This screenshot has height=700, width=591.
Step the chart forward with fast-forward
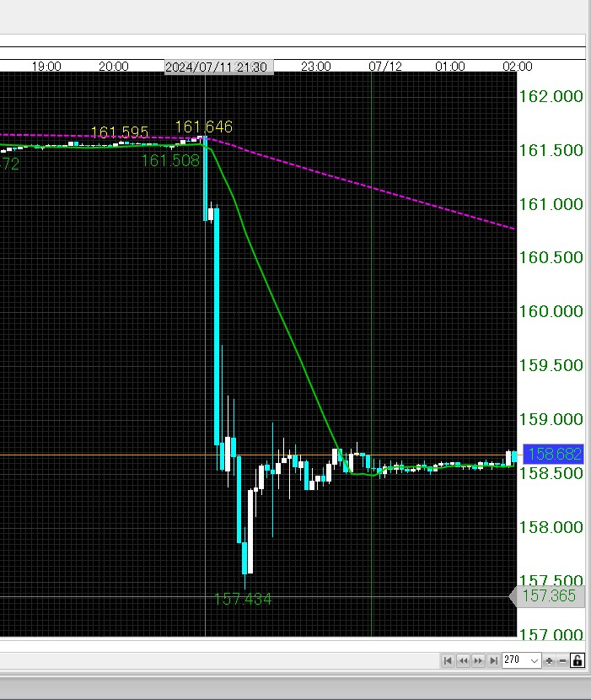click(x=478, y=660)
